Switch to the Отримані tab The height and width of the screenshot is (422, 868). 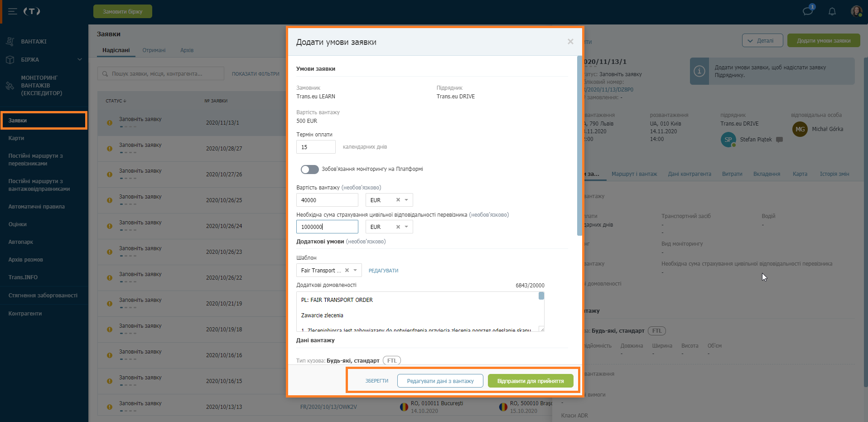point(154,50)
